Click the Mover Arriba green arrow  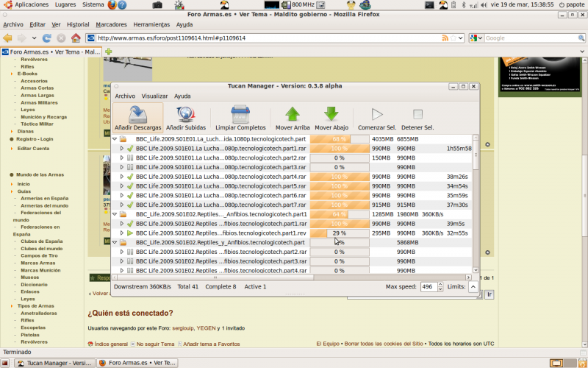293,114
